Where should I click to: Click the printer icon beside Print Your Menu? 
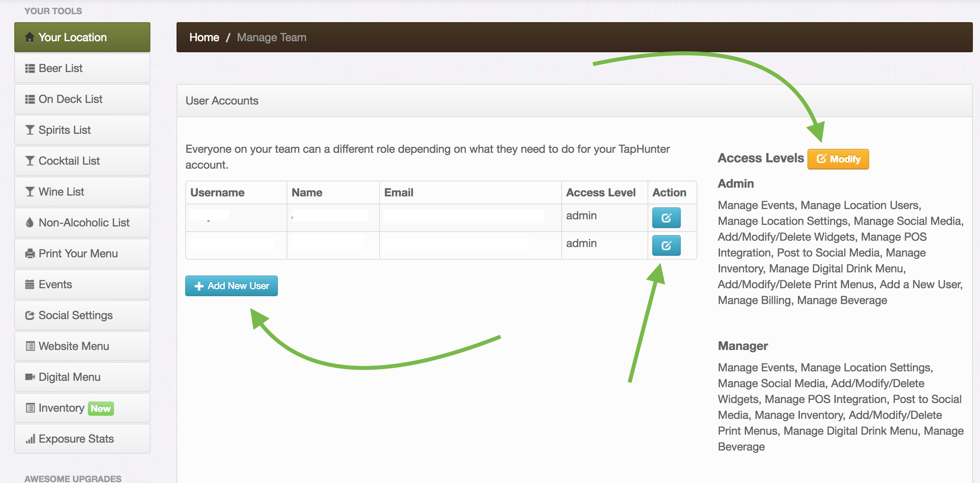pos(30,253)
